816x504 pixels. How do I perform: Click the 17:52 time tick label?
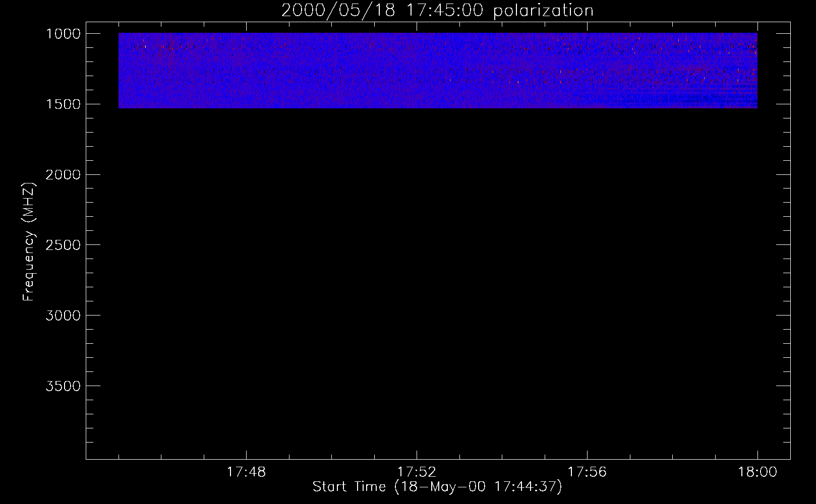click(x=417, y=472)
